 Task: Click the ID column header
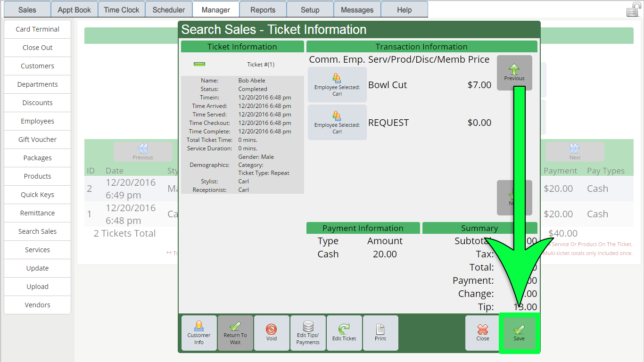91,171
